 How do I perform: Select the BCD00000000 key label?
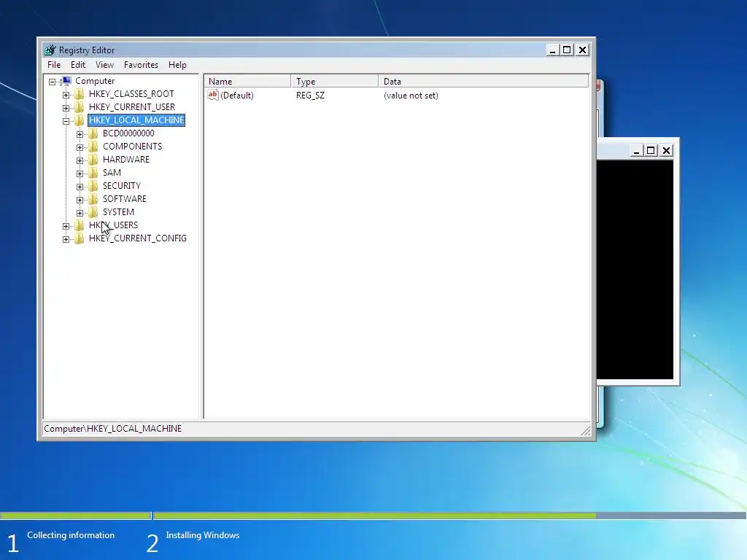tap(128, 133)
